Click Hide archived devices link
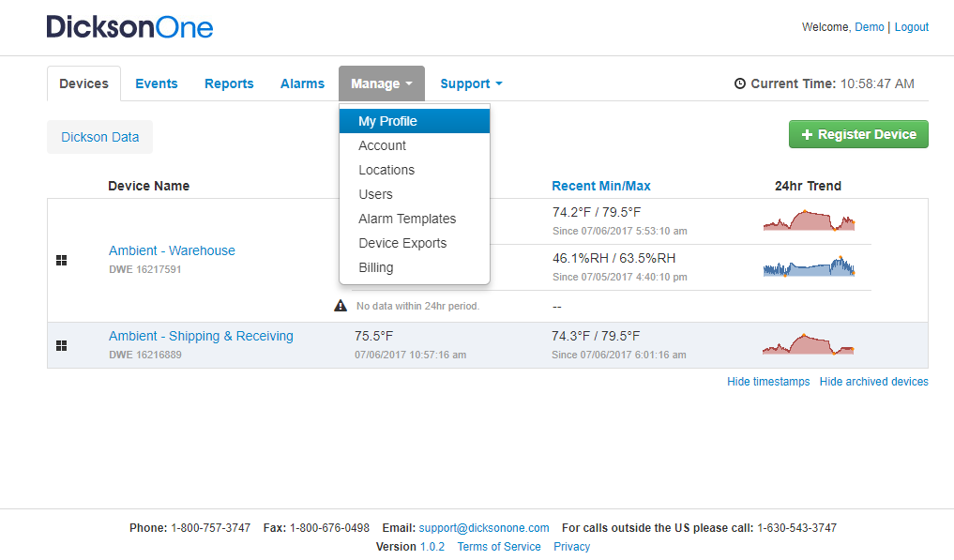Image resolution: width=954 pixels, height=560 pixels. [873, 381]
